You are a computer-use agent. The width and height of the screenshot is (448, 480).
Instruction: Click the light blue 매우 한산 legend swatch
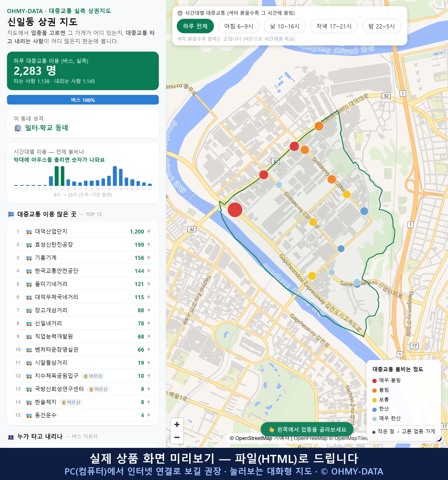(x=374, y=419)
